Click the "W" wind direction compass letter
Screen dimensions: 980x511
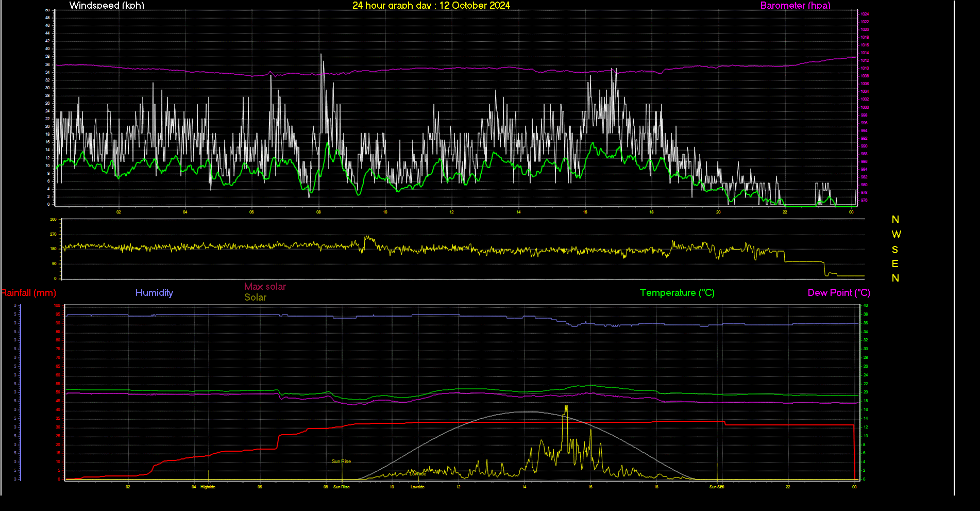point(896,235)
